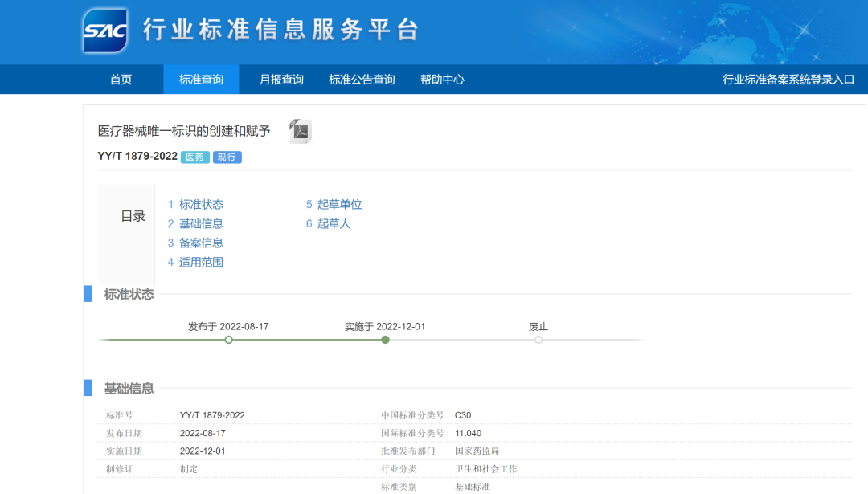Jump to 2 基础信息 in the contents
This screenshot has width=868, height=494.
195,224
